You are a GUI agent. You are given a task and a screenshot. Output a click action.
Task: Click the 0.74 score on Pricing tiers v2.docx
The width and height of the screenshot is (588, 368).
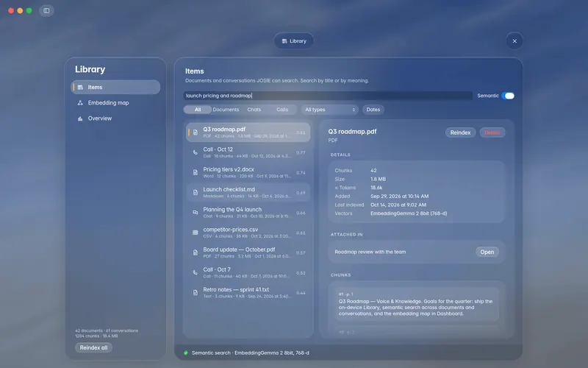301,173
